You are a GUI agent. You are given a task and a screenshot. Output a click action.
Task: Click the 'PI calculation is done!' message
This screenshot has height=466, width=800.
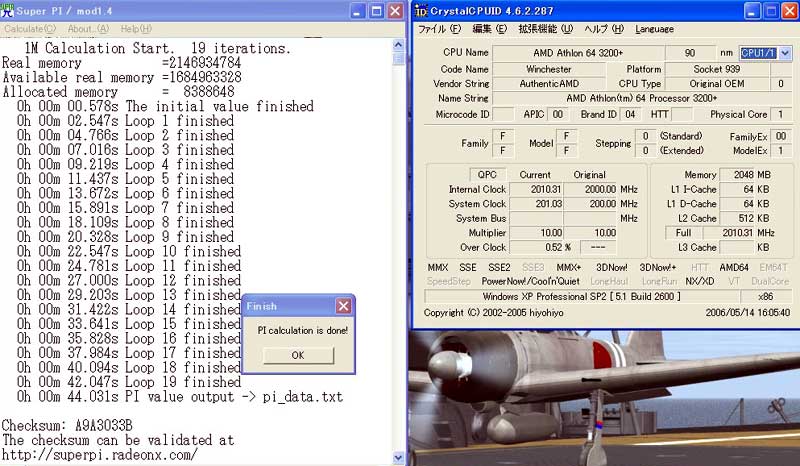point(303,330)
